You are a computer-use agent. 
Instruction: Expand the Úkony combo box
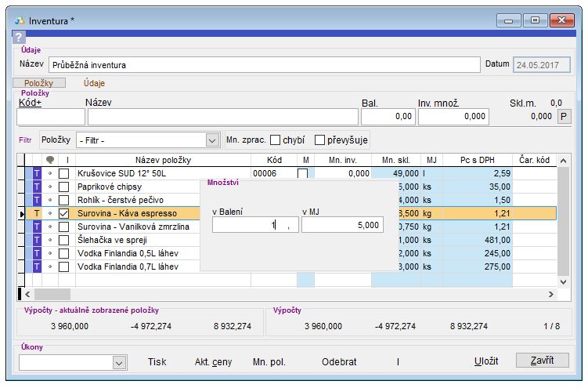[x=119, y=362]
